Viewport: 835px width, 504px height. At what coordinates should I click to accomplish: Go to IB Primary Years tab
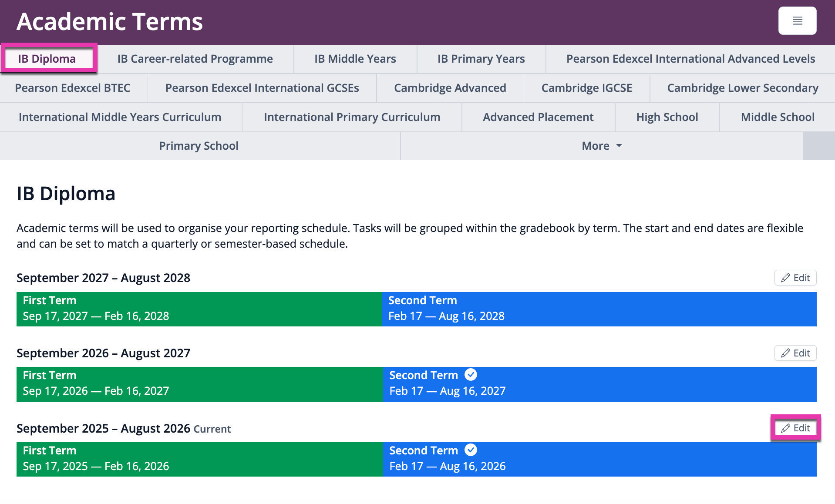click(x=481, y=59)
